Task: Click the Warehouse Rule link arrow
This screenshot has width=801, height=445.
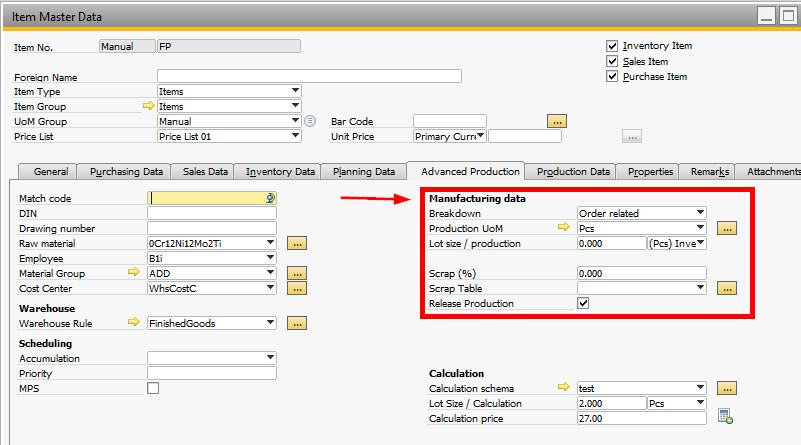Action: [x=136, y=323]
